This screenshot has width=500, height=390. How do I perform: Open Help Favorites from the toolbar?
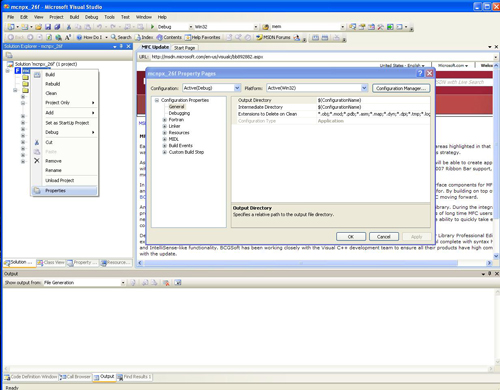pos(203,37)
